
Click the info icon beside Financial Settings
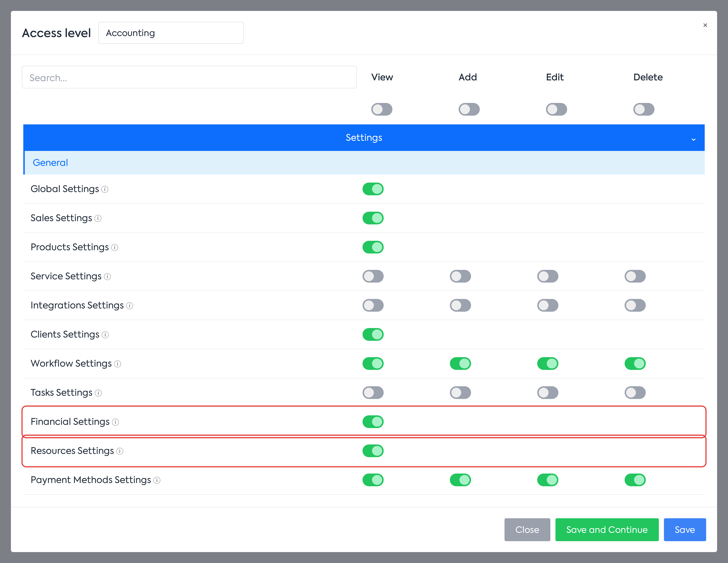115,422
